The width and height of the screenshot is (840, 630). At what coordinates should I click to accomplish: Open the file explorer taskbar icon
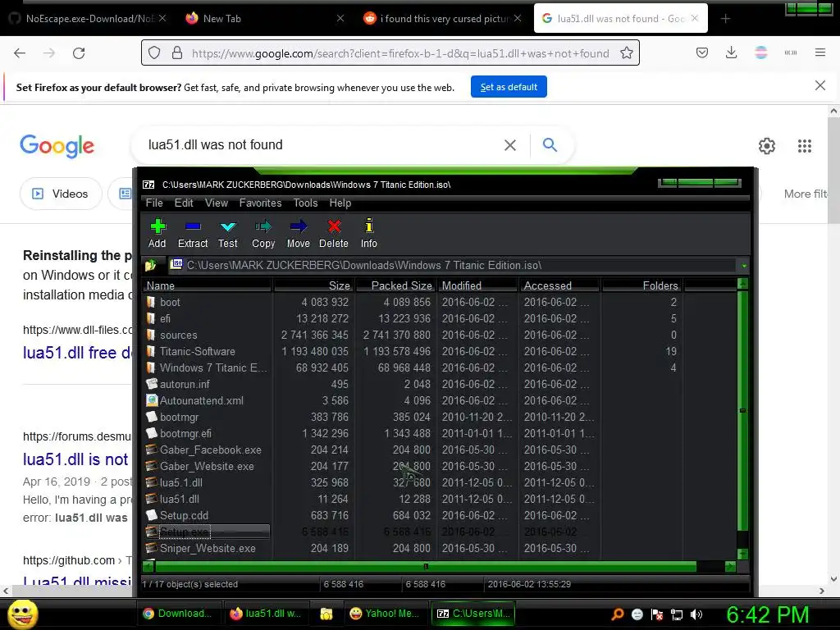(326, 614)
